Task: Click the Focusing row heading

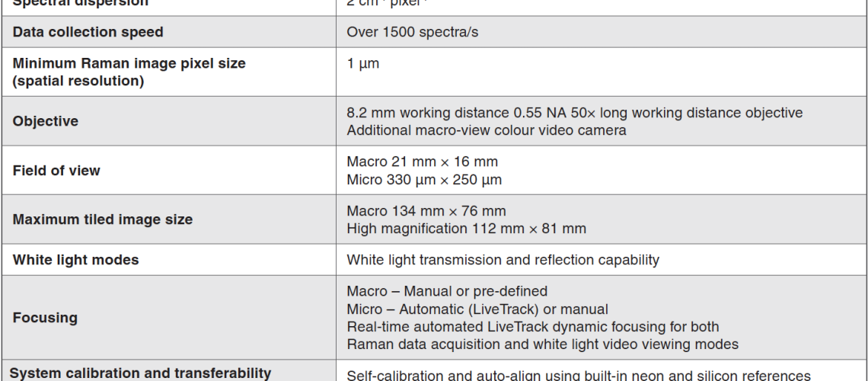Action: point(45,318)
